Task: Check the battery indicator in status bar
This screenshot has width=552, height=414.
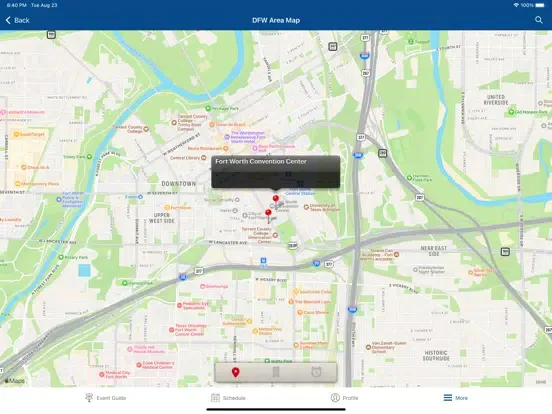Action: point(539,5)
